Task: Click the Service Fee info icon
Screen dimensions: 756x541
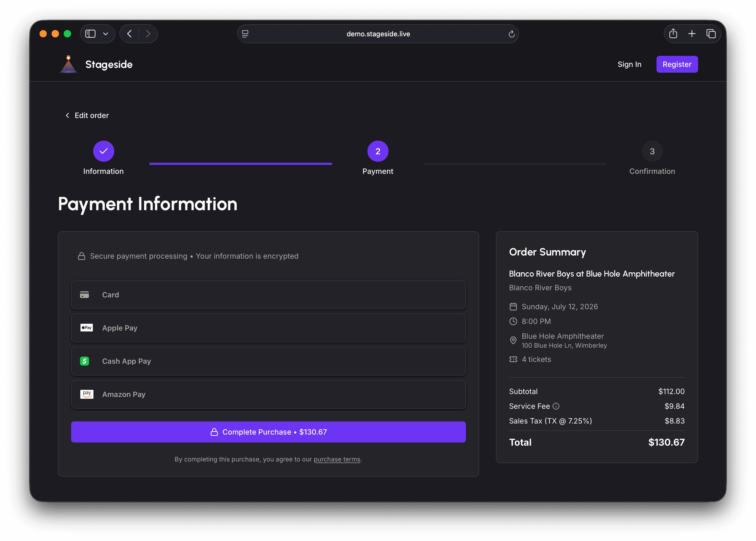Action: click(x=556, y=406)
